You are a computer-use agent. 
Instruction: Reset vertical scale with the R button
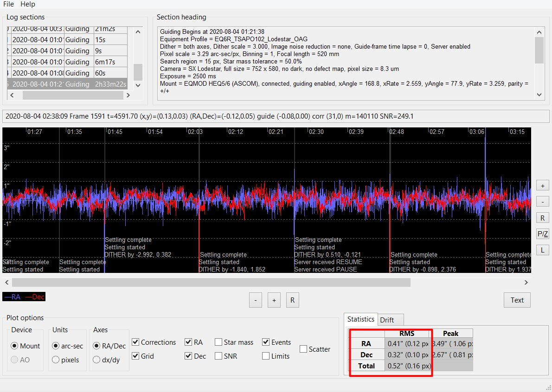coord(542,218)
